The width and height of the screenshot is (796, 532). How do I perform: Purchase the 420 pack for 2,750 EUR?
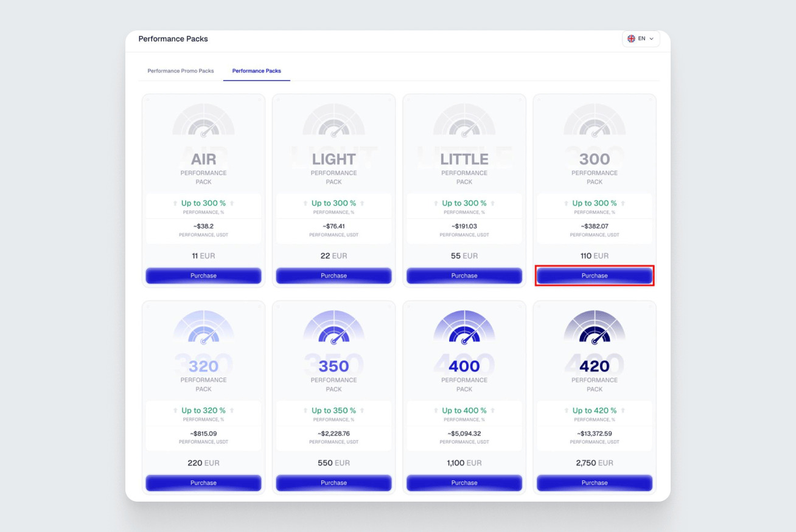click(594, 483)
